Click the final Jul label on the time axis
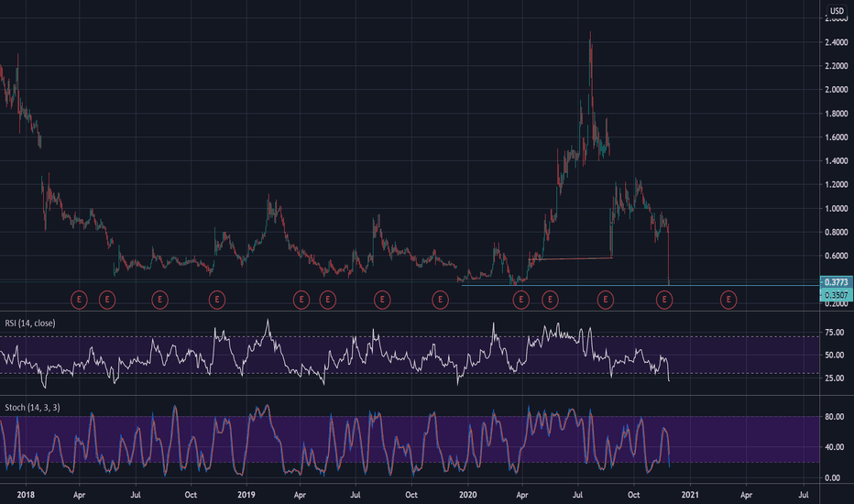854x504 pixels. click(804, 495)
